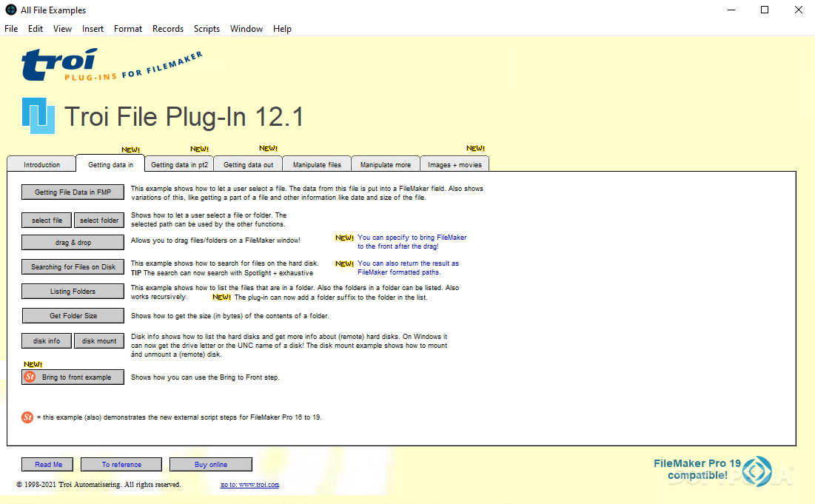Switch to the Getting data out tab
The height and width of the screenshot is (504, 815).
pyautogui.click(x=248, y=164)
